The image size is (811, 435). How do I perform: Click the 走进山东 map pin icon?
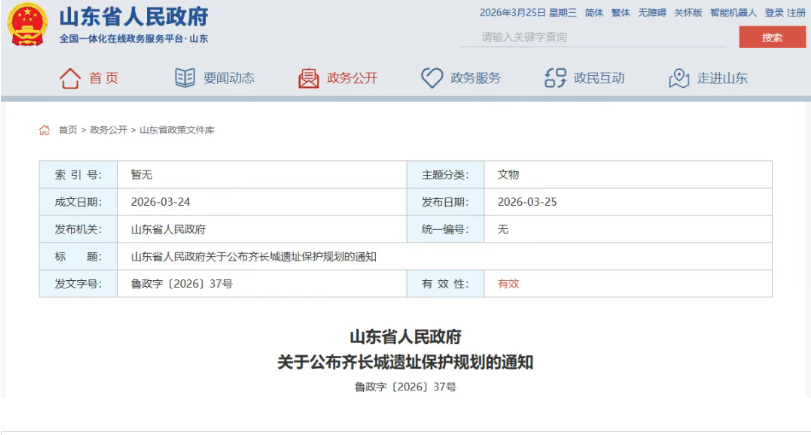(x=679, y=78)
